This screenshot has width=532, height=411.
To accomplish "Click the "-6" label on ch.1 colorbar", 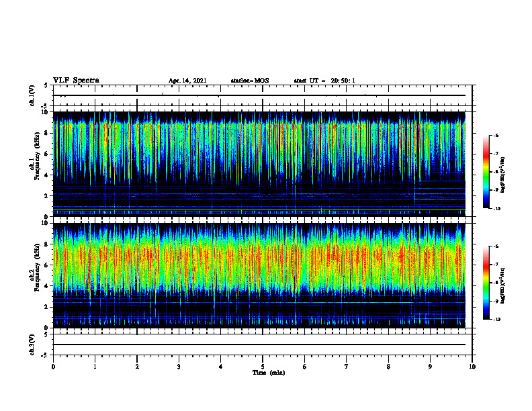I will coord(496,136).
